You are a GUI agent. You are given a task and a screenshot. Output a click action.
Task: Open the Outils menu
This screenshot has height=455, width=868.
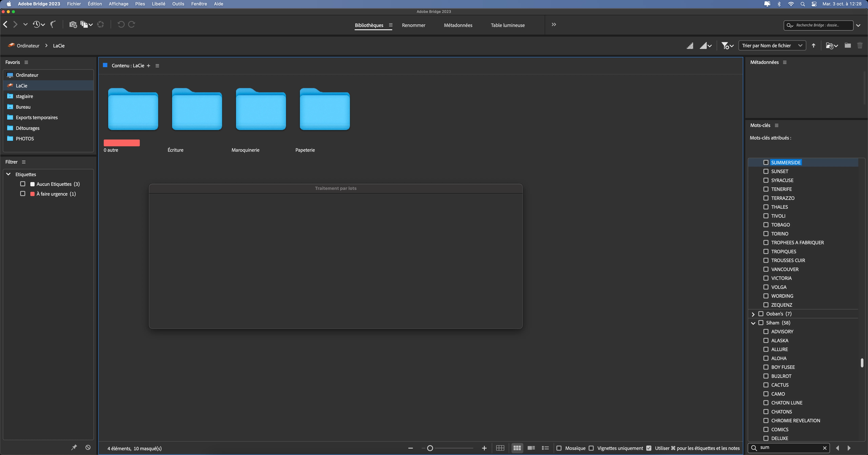[x=178, y=4]
